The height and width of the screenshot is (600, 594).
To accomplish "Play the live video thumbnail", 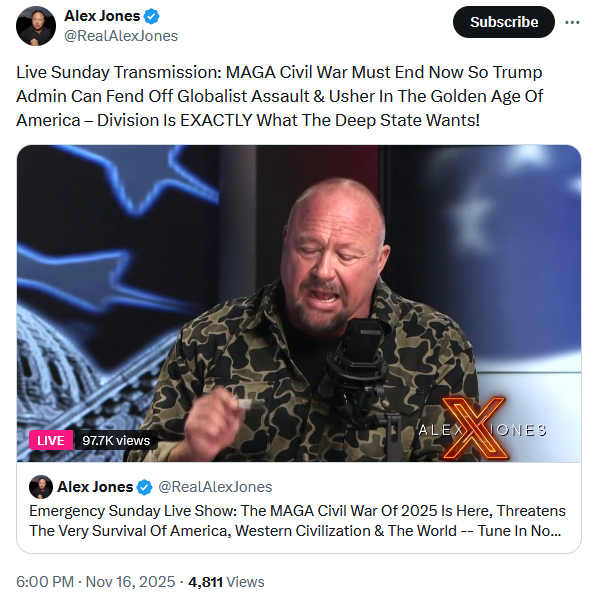I will [x=299, y=303].
